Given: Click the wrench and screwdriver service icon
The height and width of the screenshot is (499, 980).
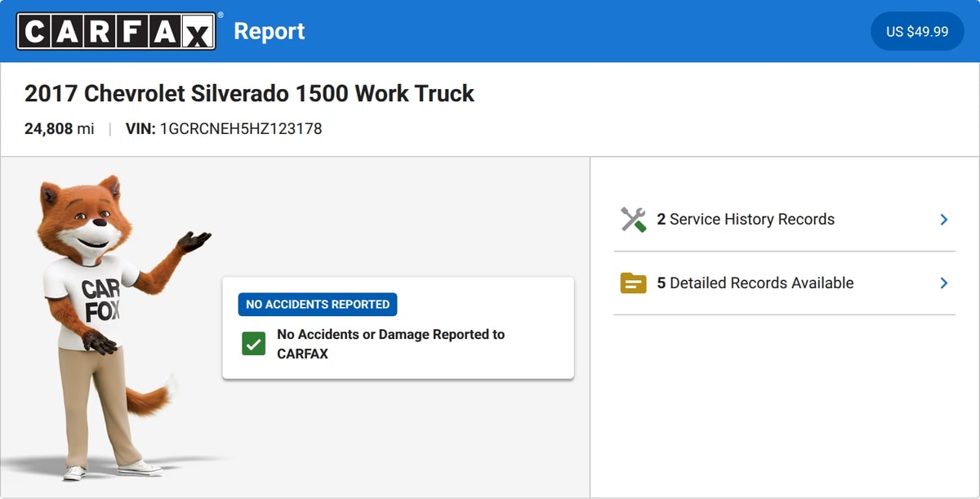Looking at the screenshot, I should [633, 219].
